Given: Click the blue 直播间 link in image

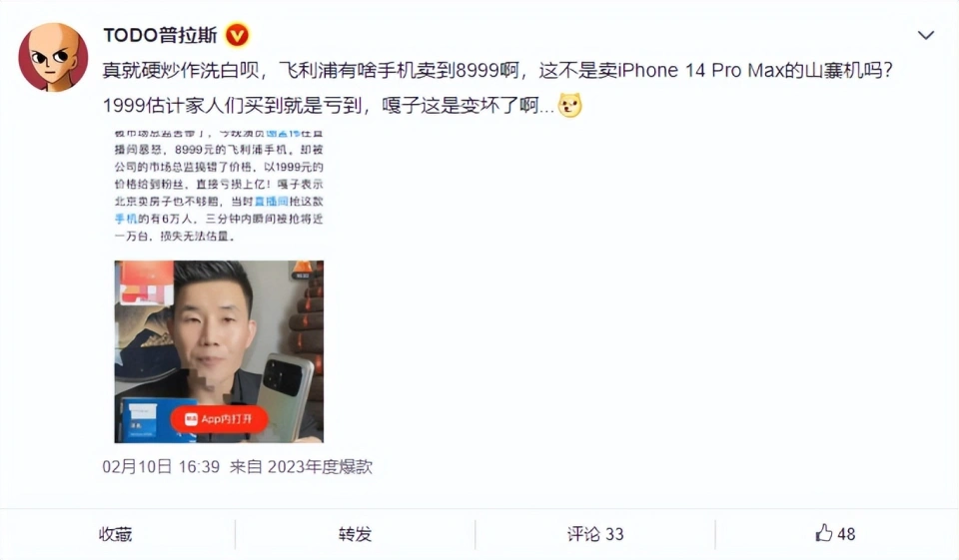Looking at the screenshot, I should [x=272, y=201].
